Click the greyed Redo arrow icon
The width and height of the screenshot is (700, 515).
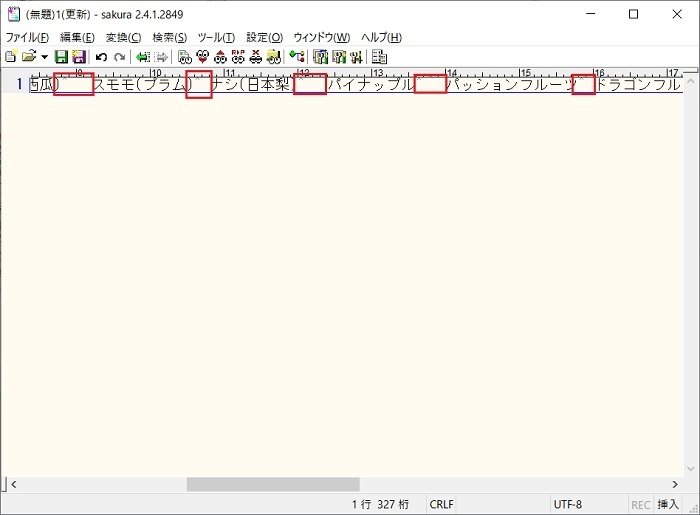pos(119,57)
